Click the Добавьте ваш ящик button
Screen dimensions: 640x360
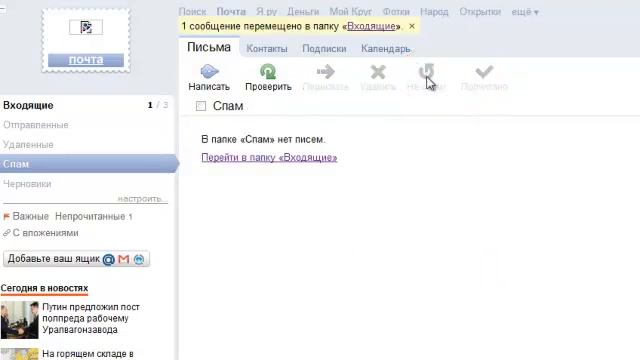point(76,259)
